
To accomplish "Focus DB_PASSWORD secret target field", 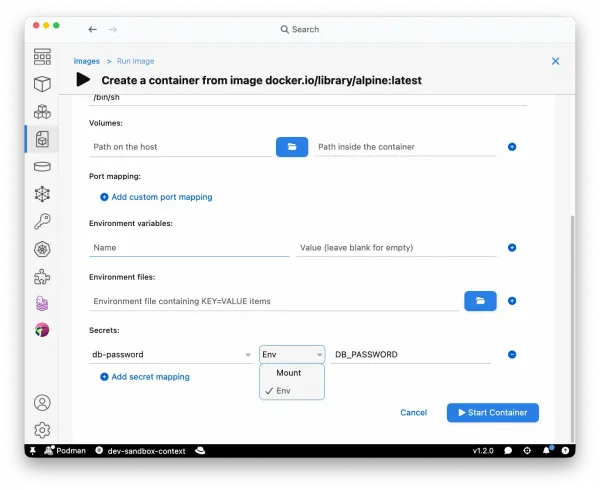I will [x=411, y=355].
